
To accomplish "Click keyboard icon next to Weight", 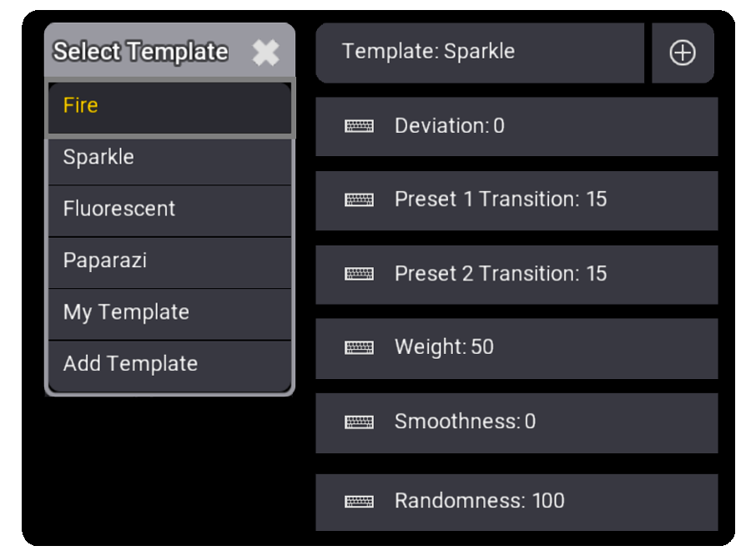I will (x=359, y=347).
